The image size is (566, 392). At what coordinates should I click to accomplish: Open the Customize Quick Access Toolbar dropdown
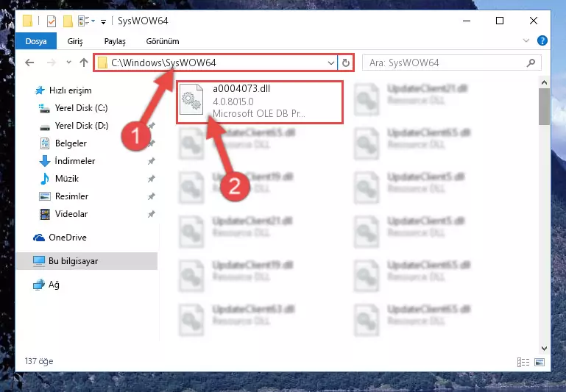click(x=103, y=22)
